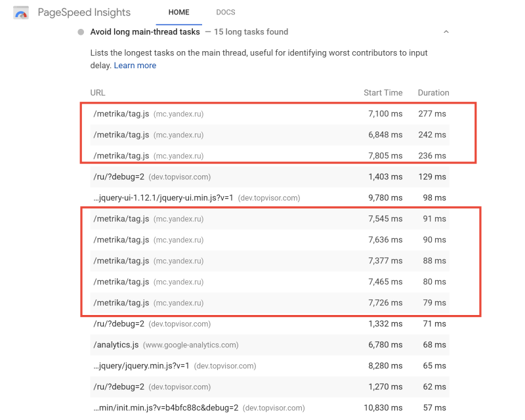The height and width of the screenshot is (420, 525).
Task: Click the /analytics.js google-analytics URL
Action: [x=116, y=345]
